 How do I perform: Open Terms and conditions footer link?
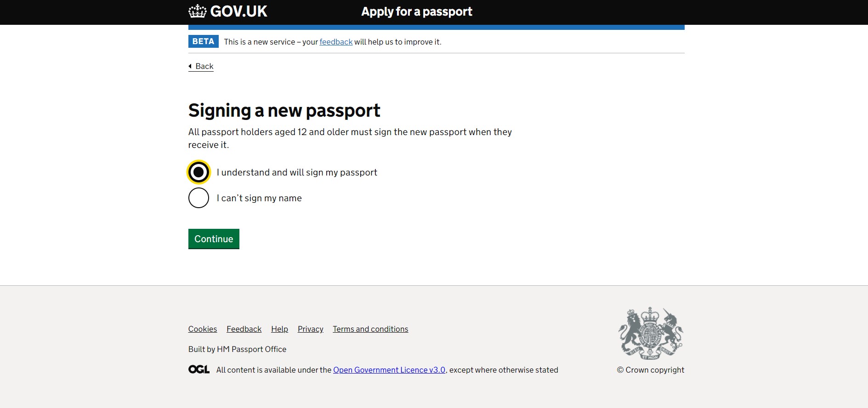tap(370, 329)
